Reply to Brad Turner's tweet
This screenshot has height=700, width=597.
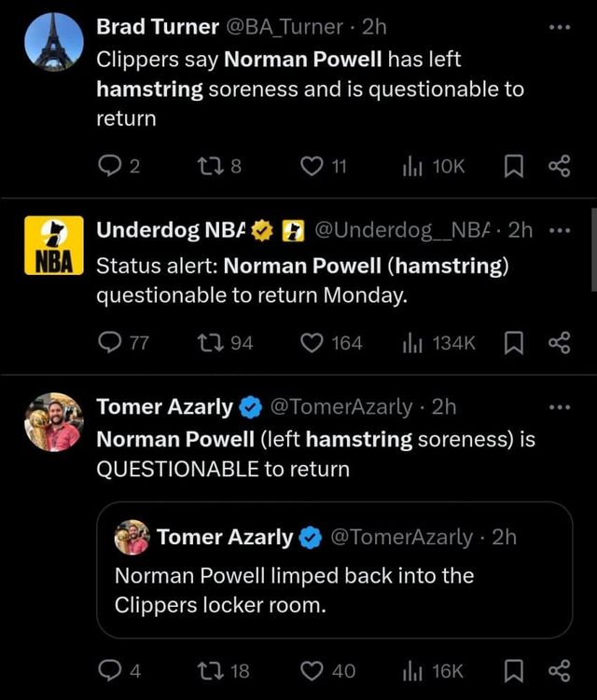110,167
